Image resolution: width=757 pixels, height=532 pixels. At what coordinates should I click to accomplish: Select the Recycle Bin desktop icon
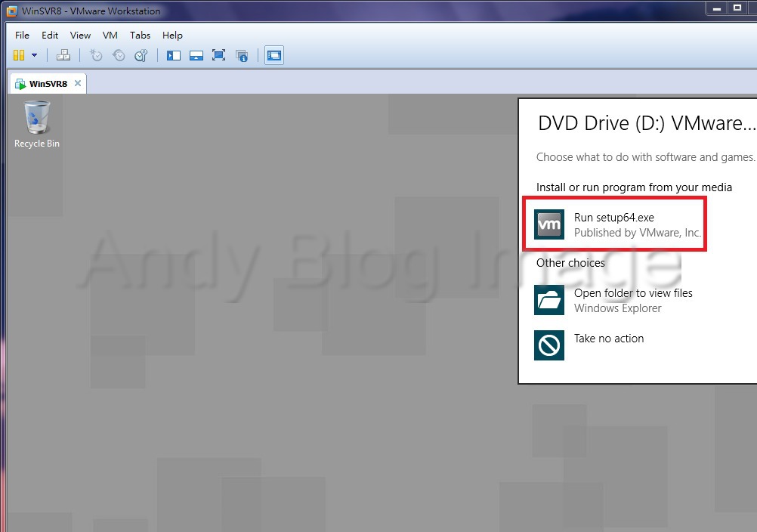point(37,124)
